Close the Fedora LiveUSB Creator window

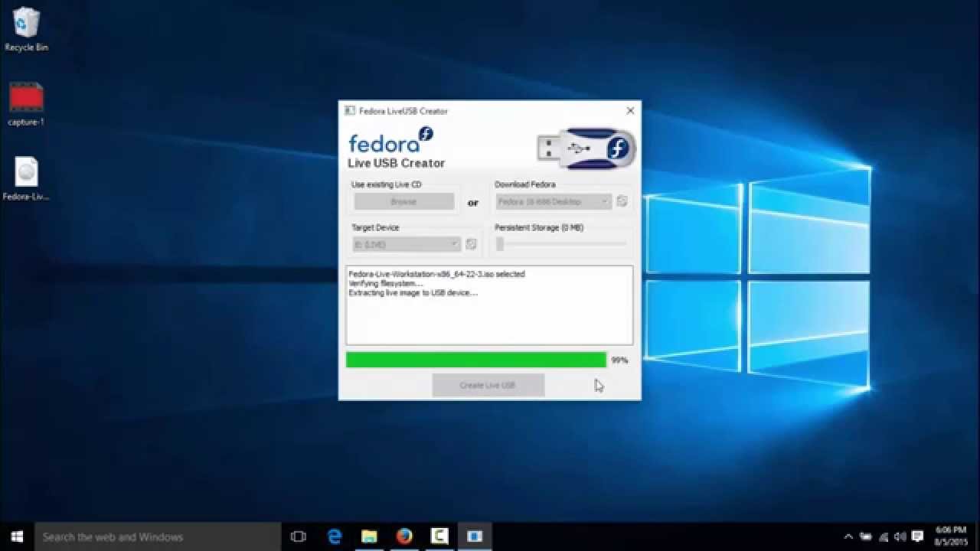(630, 111)
